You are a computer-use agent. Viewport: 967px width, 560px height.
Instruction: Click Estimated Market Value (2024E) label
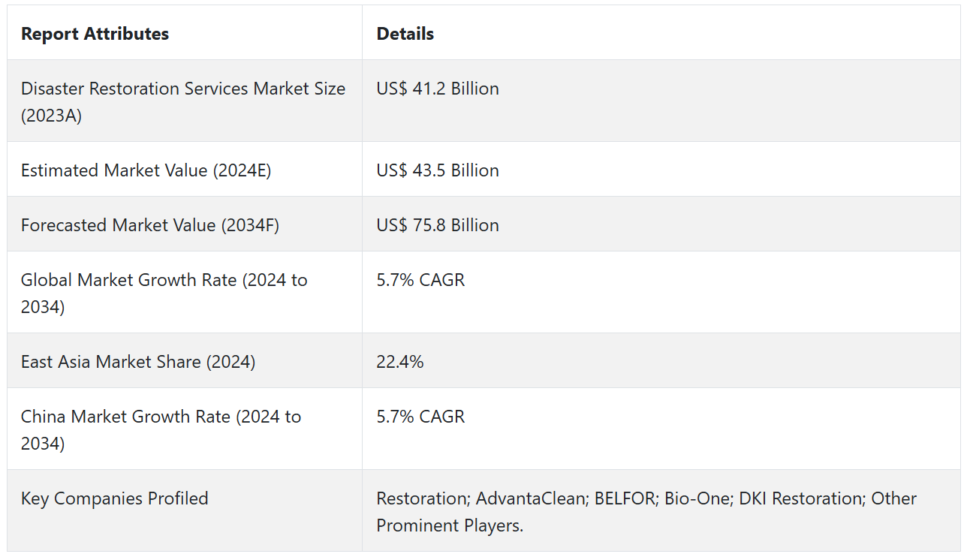point(146,170)
